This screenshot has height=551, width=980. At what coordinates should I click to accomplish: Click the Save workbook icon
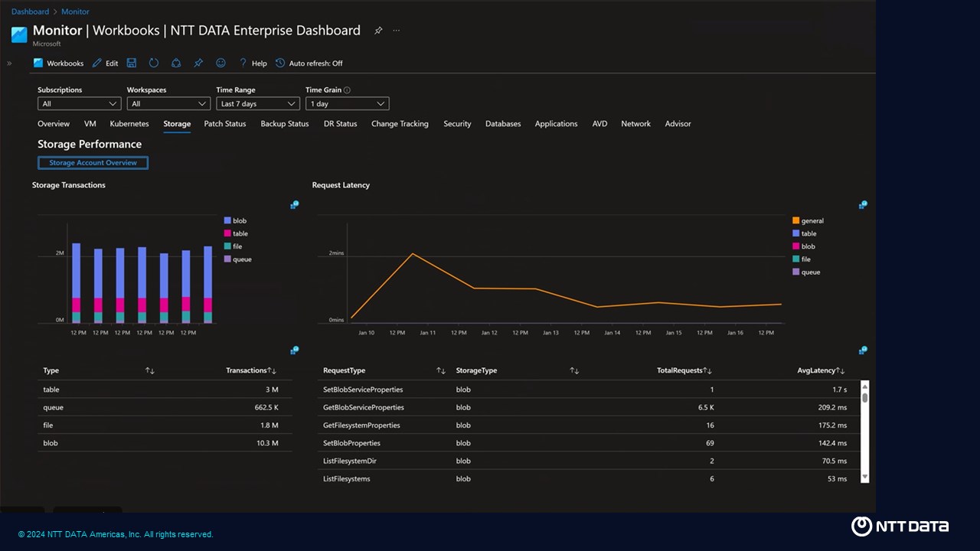click(132, 64)
